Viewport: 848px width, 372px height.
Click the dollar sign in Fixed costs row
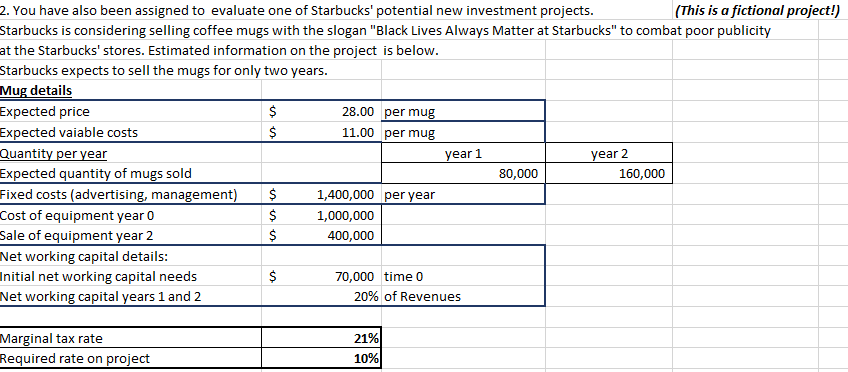tap(273, 195)
